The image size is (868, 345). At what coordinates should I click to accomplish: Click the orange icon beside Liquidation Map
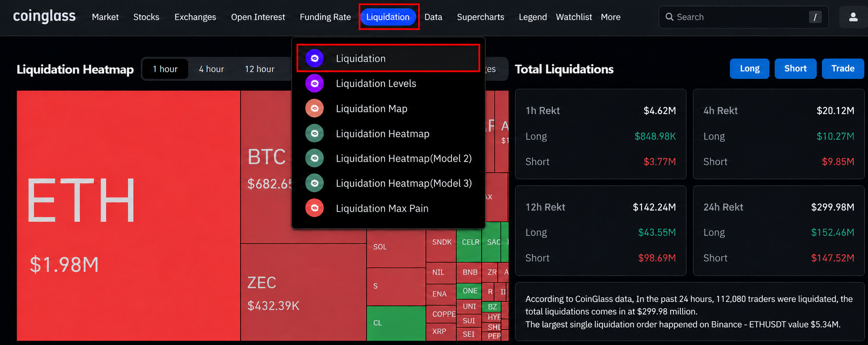tap(314, 108)
